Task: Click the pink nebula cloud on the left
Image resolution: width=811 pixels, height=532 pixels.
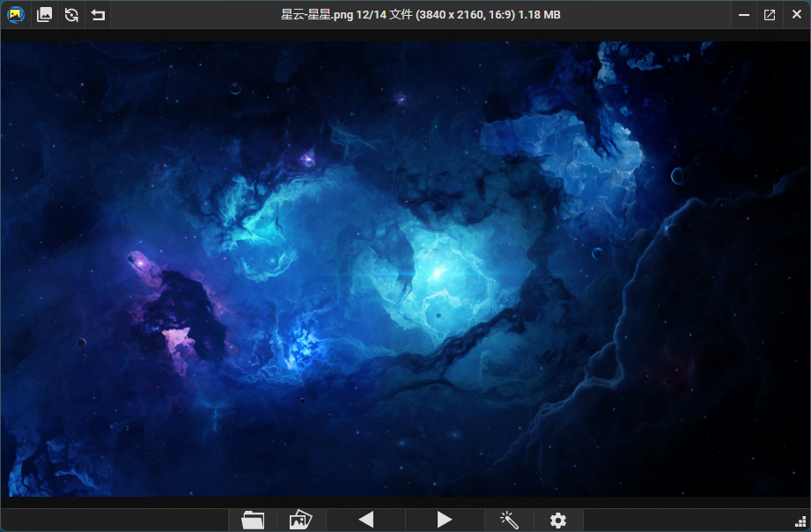Action: [179, 337]
